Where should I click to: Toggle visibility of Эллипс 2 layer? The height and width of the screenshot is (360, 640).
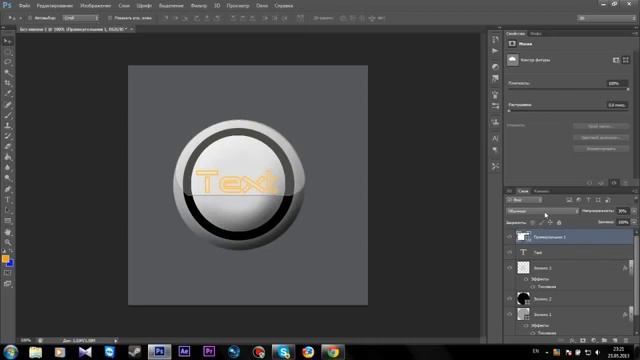(509, 299)
